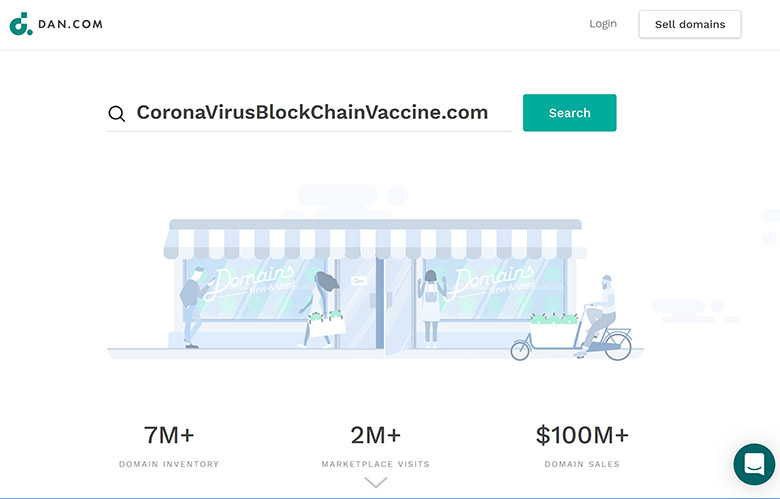
Task: Click the DAN.COM logo icon
Action: click(21, 24)
